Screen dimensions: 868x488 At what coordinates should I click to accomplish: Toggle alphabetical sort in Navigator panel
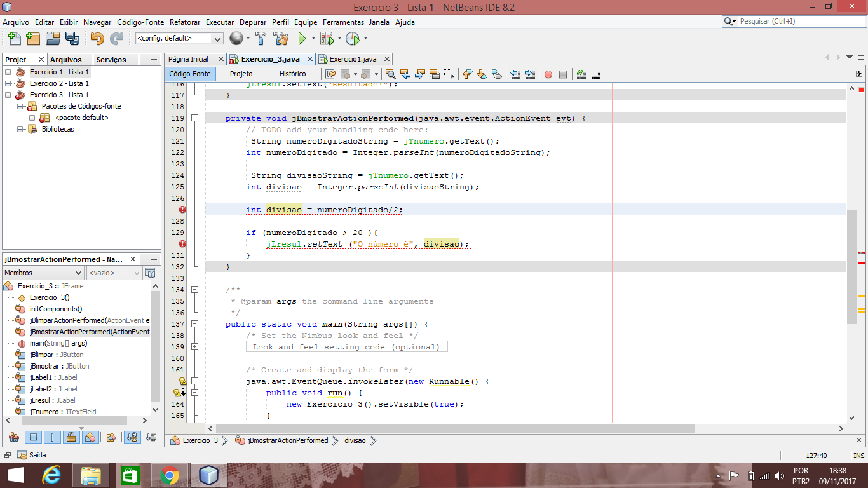(132, 437)
